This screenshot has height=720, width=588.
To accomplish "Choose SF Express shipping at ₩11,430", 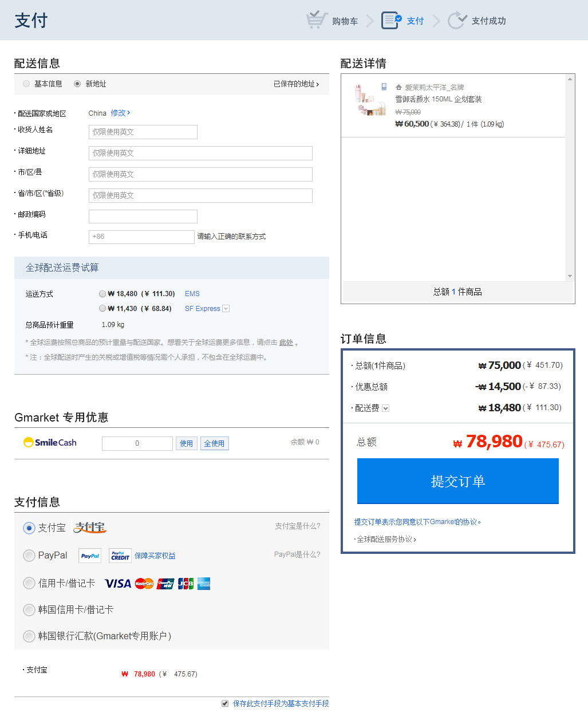I will pyautogui.click(x=102, y=309).
